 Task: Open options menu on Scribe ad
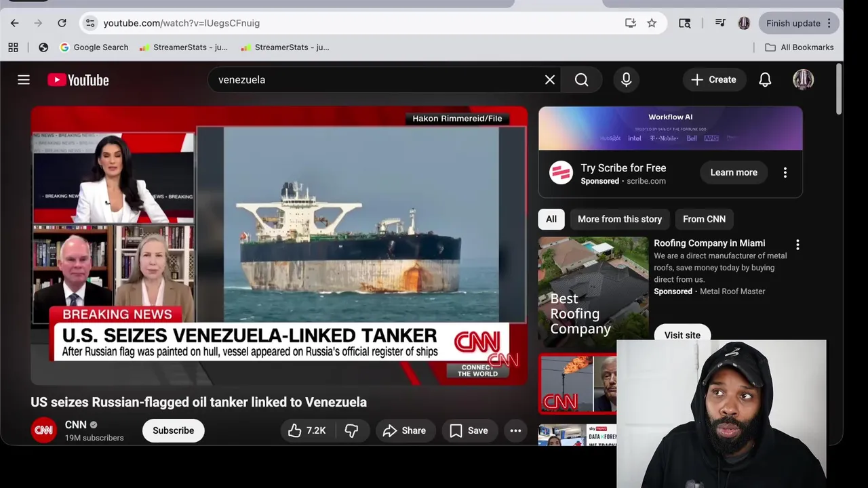click(x=785, y=173)
